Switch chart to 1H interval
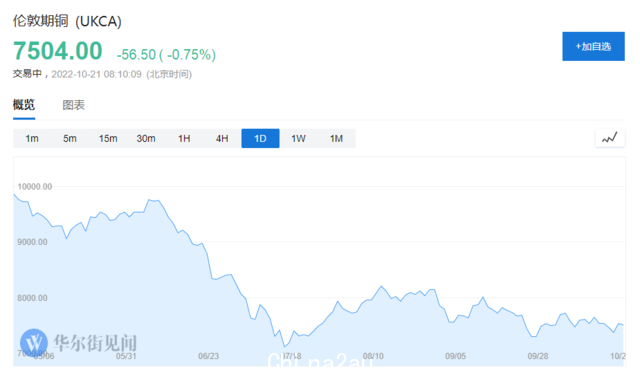The image size is (640, 375). (x=184, y=138)
